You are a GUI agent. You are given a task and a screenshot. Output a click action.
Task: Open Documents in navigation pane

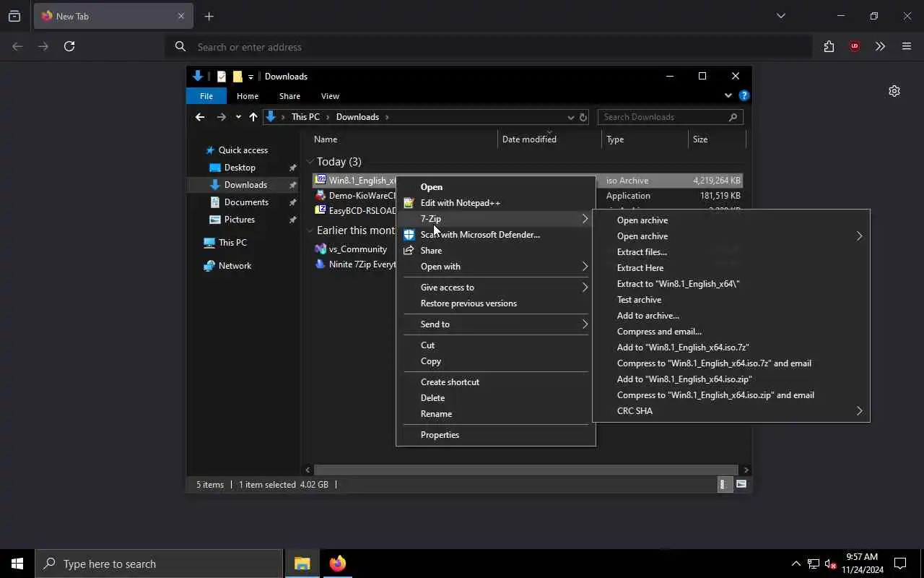[x=246, y=202]
